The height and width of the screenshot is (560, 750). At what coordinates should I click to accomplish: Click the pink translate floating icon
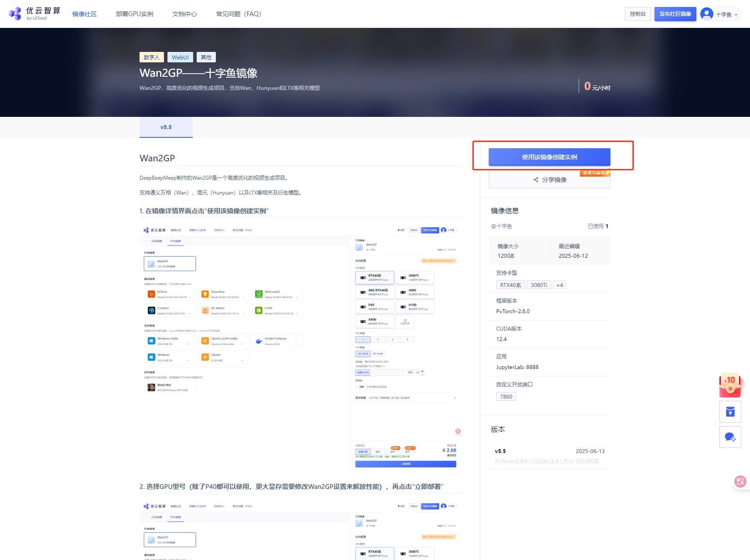(x=740, y=481)
